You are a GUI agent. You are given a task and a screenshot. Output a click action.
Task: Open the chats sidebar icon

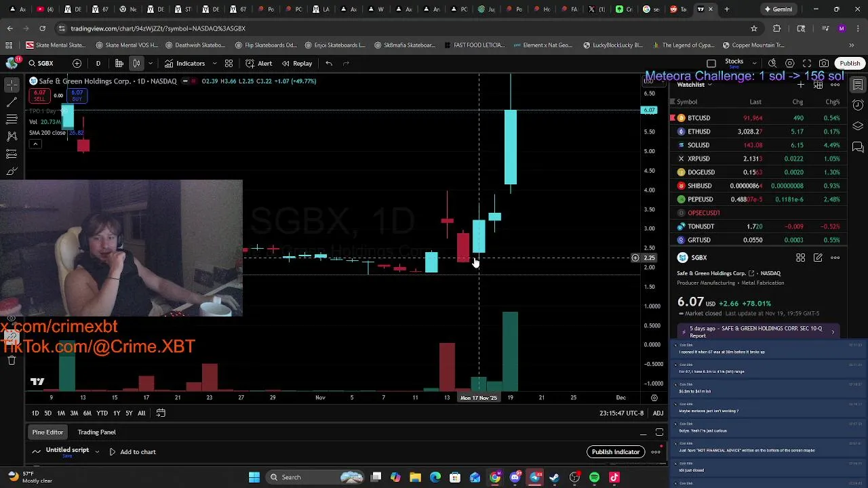[x=858, y=146]
